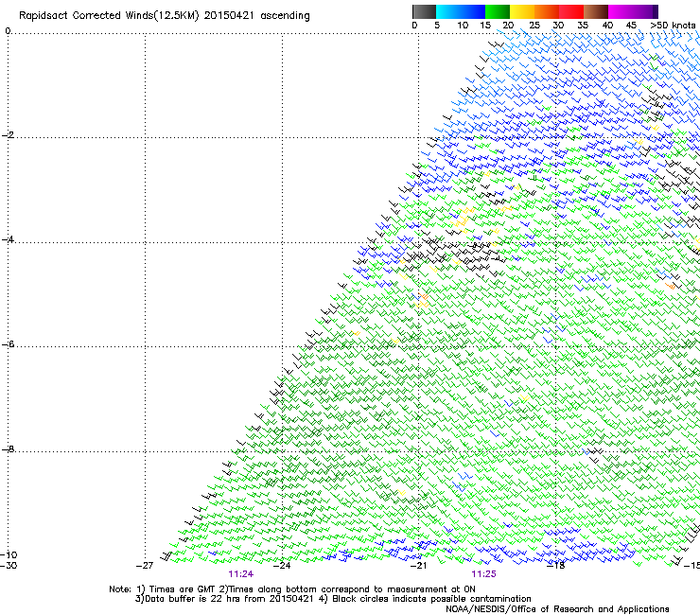
Task: Click the longitude label '-21'
Action: [418, 566]
